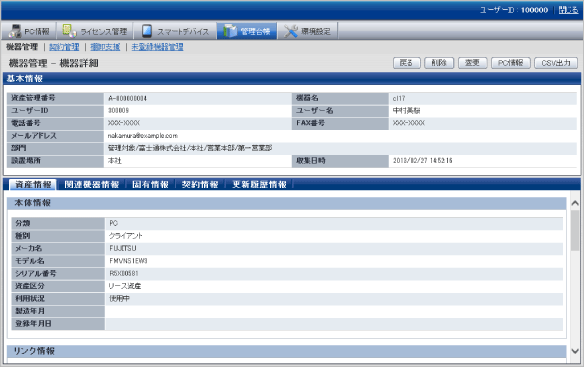This screenshot has height=367, width=584.
Task: Click the 種別 value クライアント
Action: click(x=126, y=236)
